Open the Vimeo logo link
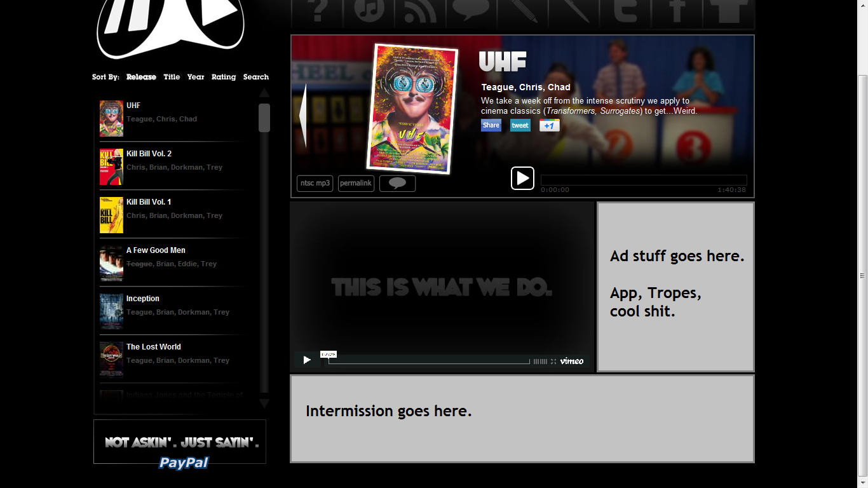 572,361
